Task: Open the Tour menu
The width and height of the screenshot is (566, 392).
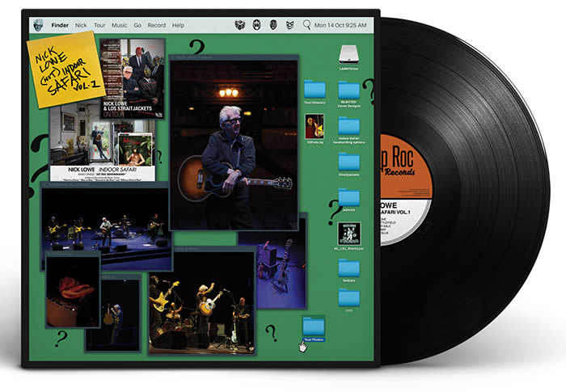Action: (x=99, y=25)
